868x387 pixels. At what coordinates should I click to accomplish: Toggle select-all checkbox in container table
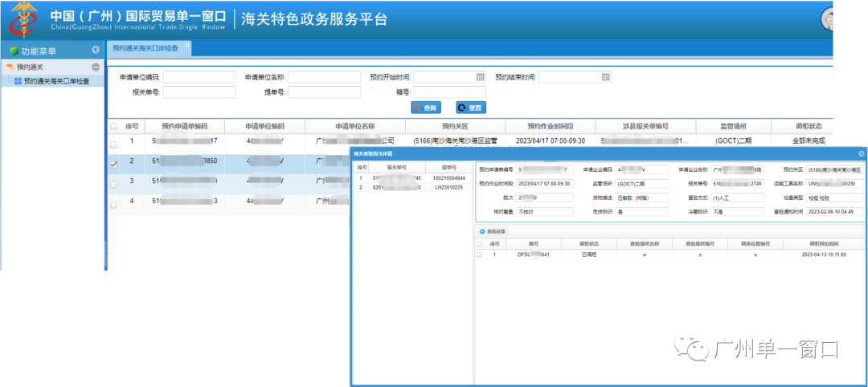[479, 244]
